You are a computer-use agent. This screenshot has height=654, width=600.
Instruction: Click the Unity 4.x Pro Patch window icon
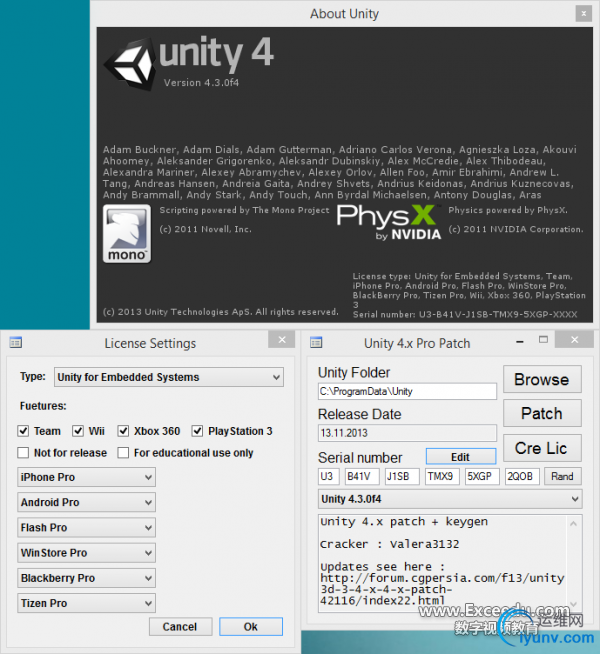point(316,343)
